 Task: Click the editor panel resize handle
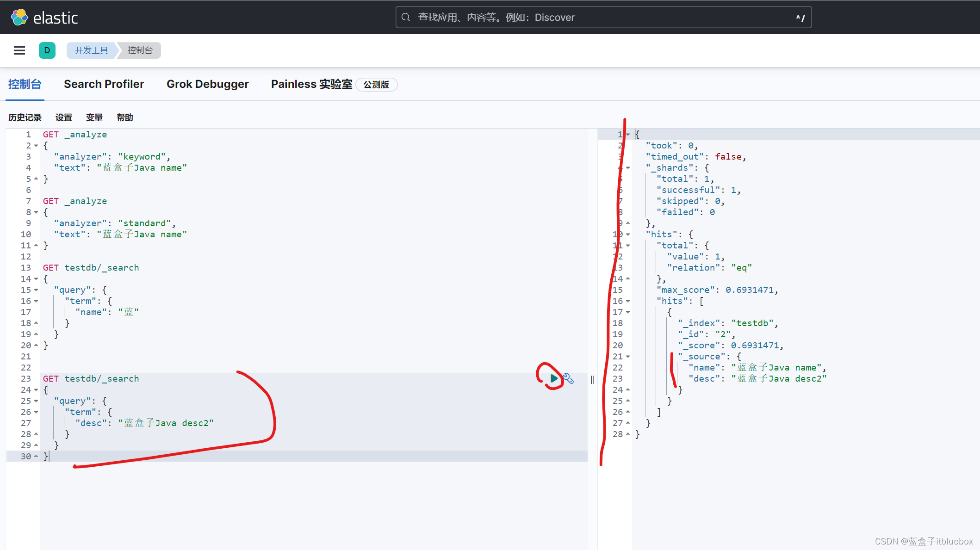point(593,380)
